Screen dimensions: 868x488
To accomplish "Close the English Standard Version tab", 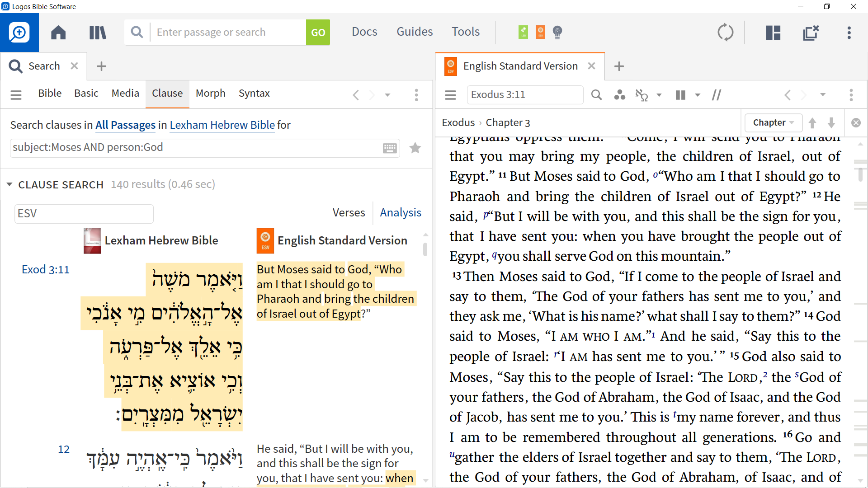I will [591, 66].
